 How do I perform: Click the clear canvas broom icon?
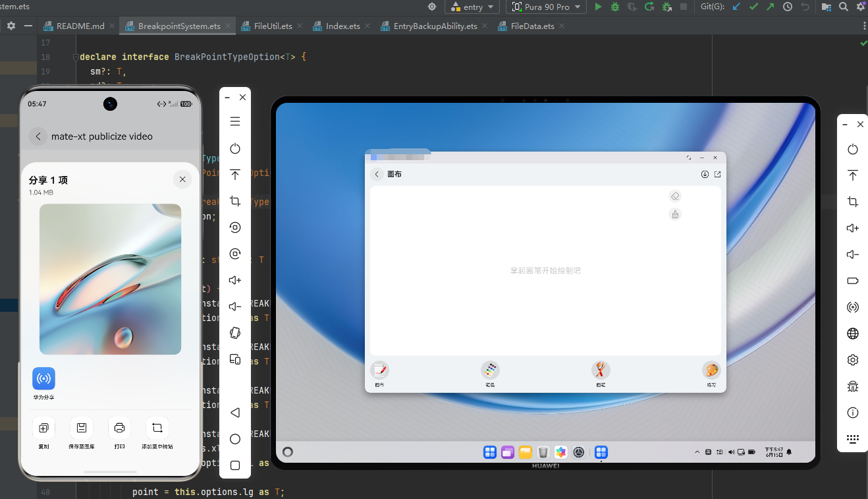tap(674, 214)
